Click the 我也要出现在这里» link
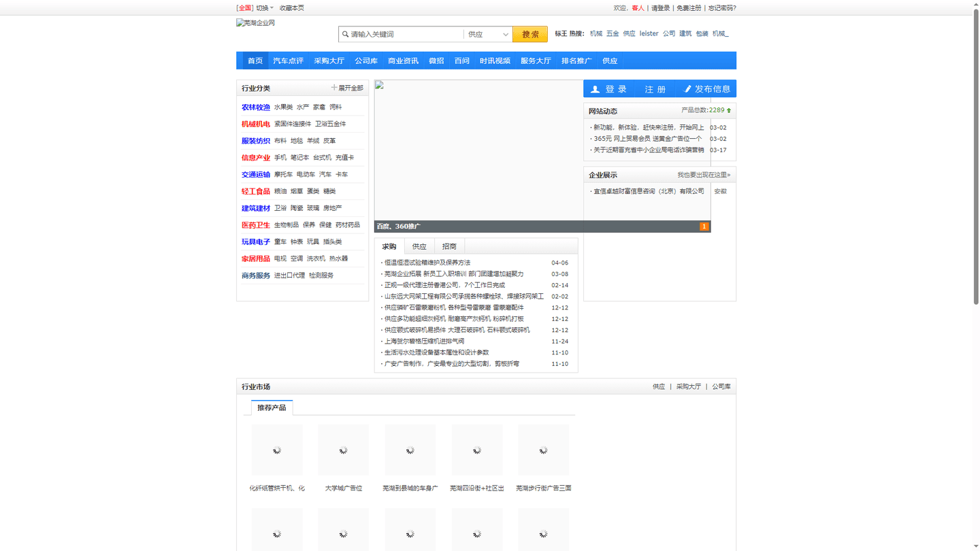This screenshot has height=551, width=980. pos(704,175)
